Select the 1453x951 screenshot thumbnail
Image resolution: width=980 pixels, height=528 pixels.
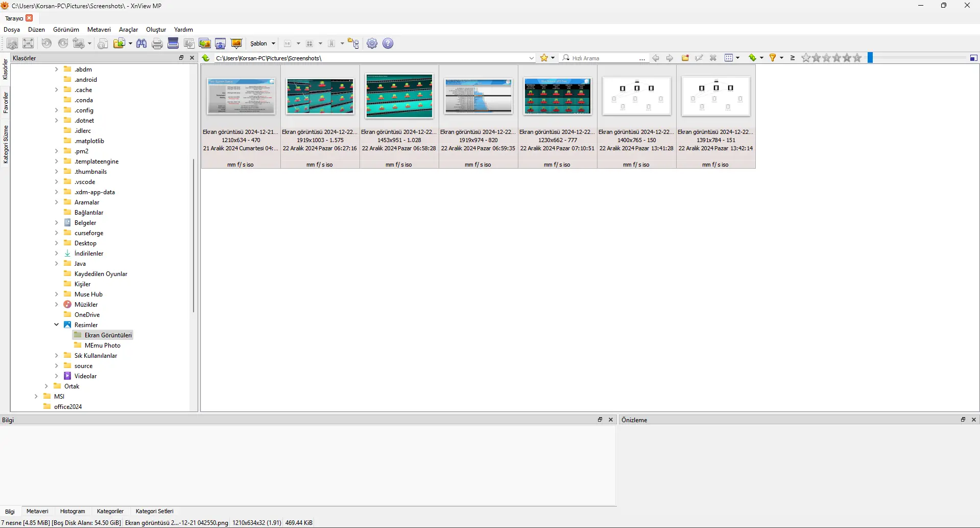[399, 96]
